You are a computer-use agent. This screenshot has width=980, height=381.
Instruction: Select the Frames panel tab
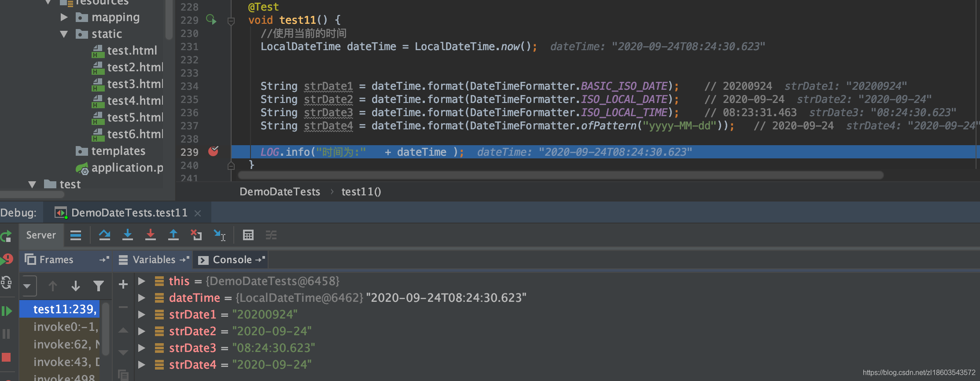point(56,260)
